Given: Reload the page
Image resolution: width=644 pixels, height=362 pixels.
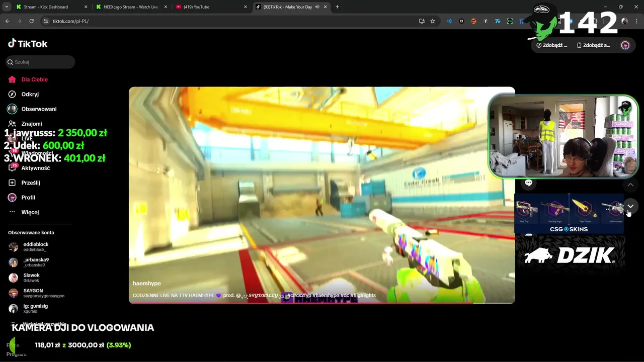Looking at the screenshot, I should coord(31,21).
